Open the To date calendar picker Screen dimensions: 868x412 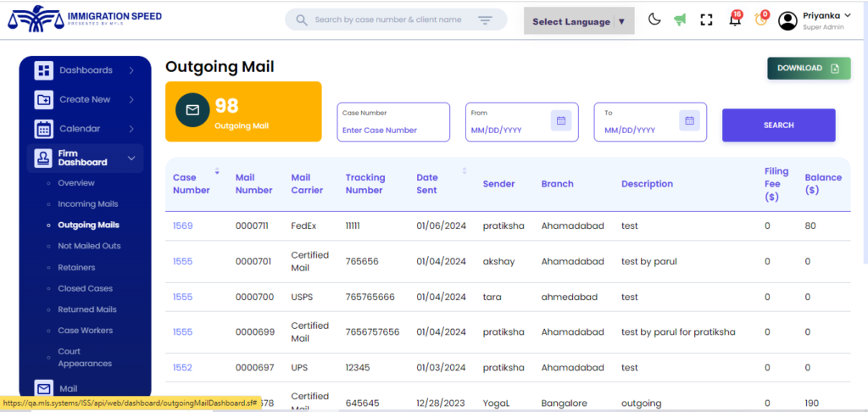(689, 120)
